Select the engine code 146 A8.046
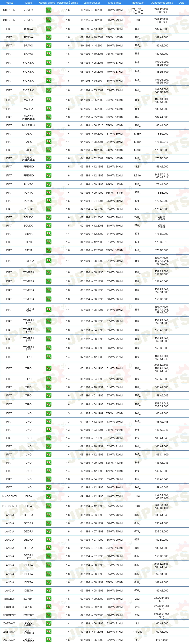This screenshot has width=189, height=644. point(161,463)
